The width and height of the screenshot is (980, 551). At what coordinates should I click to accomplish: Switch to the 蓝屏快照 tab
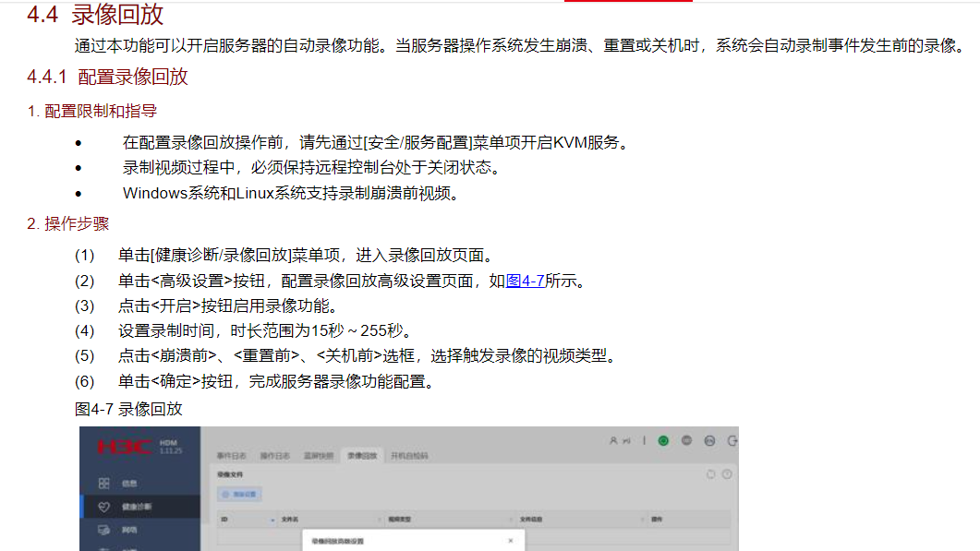tap(319, 456)
